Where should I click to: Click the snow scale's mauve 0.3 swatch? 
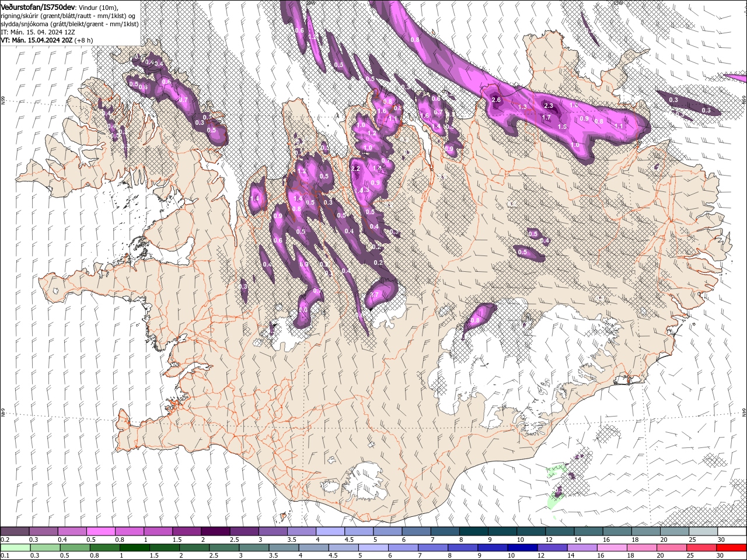[43, 531]
